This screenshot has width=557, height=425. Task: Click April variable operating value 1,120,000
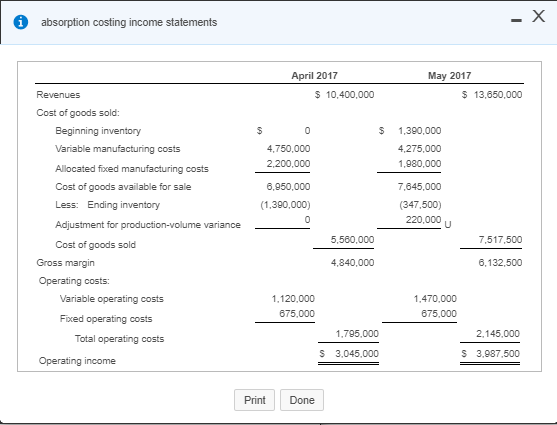(293, 299)
